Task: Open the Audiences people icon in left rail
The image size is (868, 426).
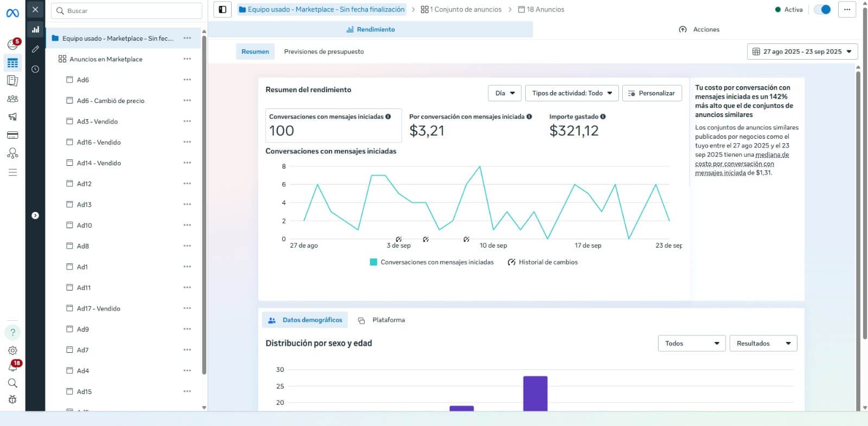Action: click(x=12, y=99)
